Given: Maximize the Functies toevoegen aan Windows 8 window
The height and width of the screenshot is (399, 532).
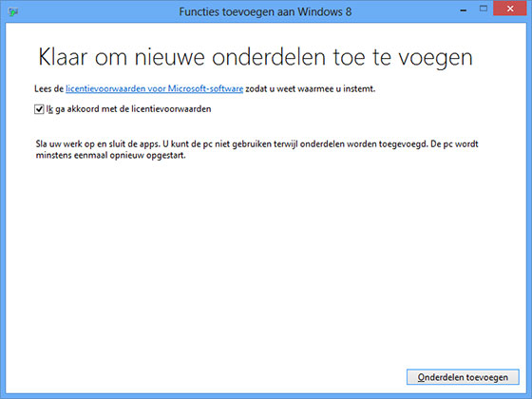Looking at the screenshot, I should (x=484, y=9).
